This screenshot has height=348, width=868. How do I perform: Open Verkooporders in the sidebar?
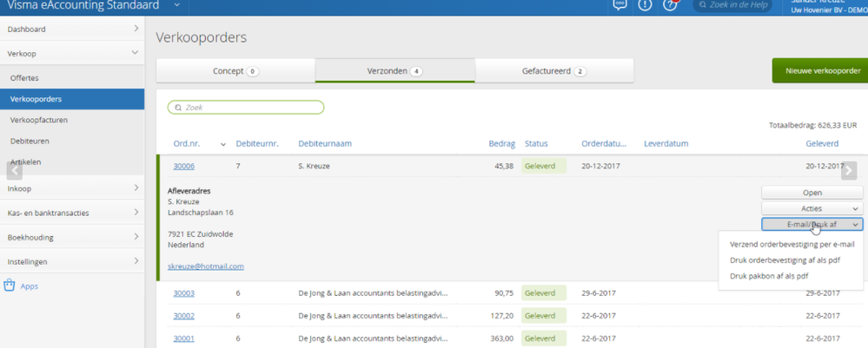[72, 99]
